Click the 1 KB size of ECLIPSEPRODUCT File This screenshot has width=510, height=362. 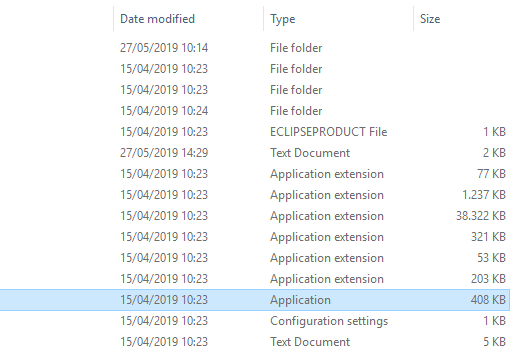tap(495, 132)
